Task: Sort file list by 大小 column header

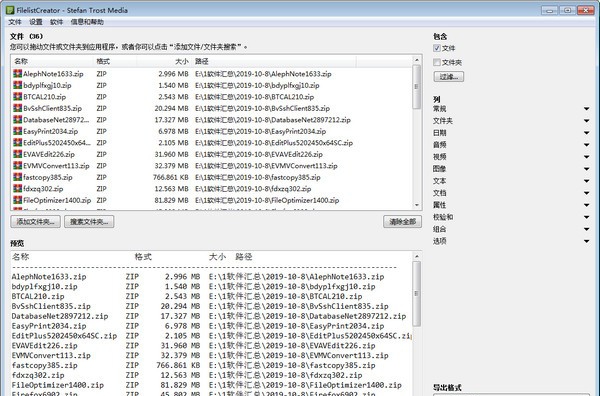Action: [x=164, y=61]
